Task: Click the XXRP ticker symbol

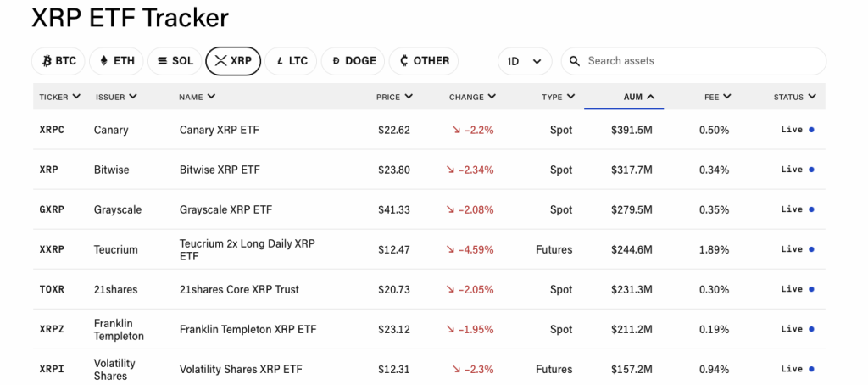Action: point(52,249)
